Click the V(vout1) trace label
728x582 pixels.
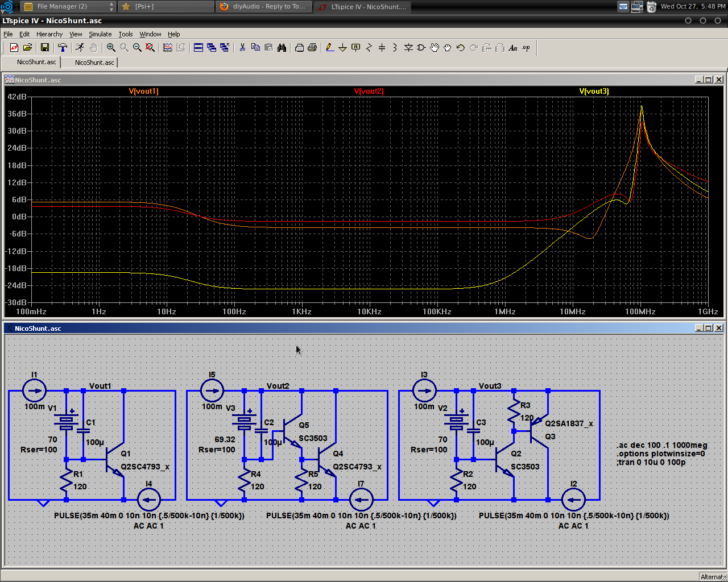pyautogui.click(x=143, y=91)
